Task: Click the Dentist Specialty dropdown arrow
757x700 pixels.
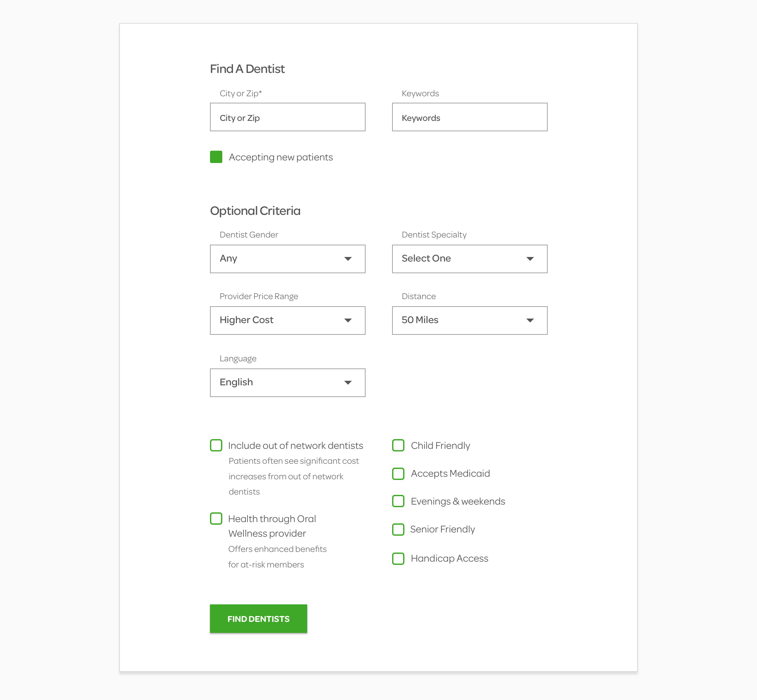Action: point(530,259)
